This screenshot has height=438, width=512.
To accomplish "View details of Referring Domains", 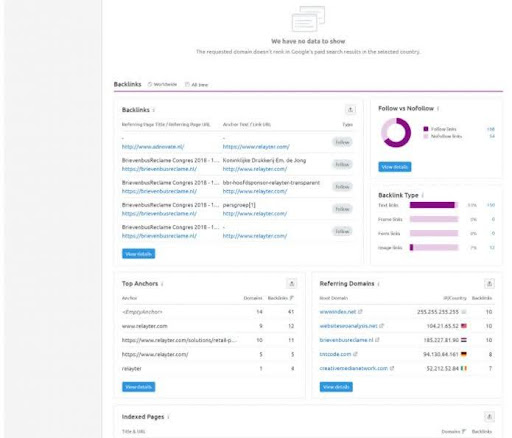I will (336, 387).
